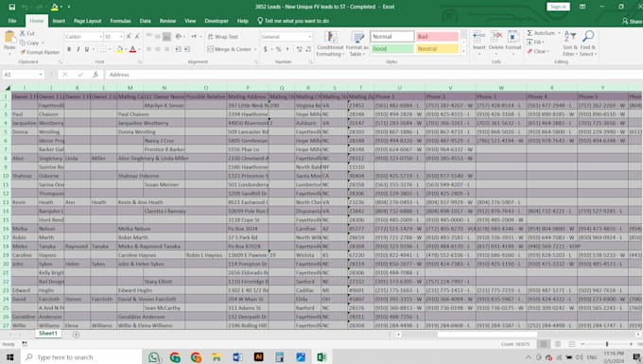The height and width of the screenshot is (364, 643).
Task: Switch to the Insert tab
Action: point(59,21)
